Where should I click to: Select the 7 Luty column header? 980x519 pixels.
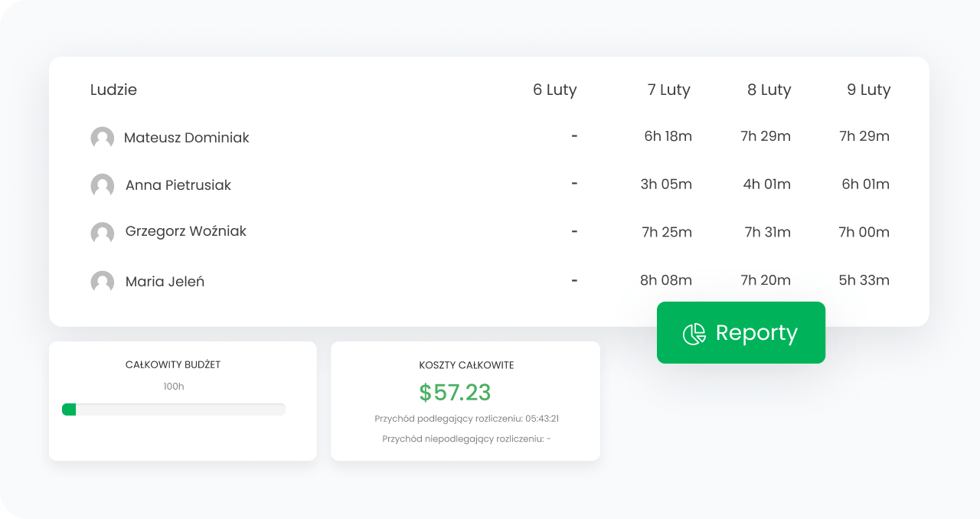coord(669,90)
